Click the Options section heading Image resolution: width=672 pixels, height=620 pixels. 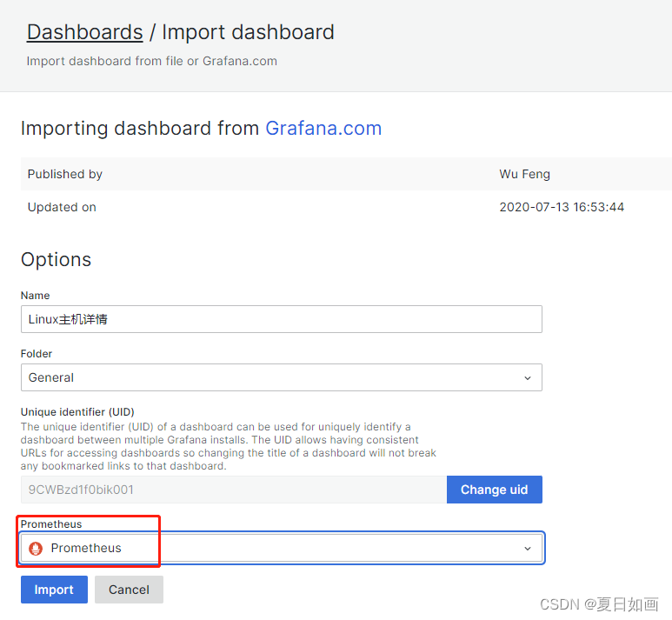(x=56, y=259)
